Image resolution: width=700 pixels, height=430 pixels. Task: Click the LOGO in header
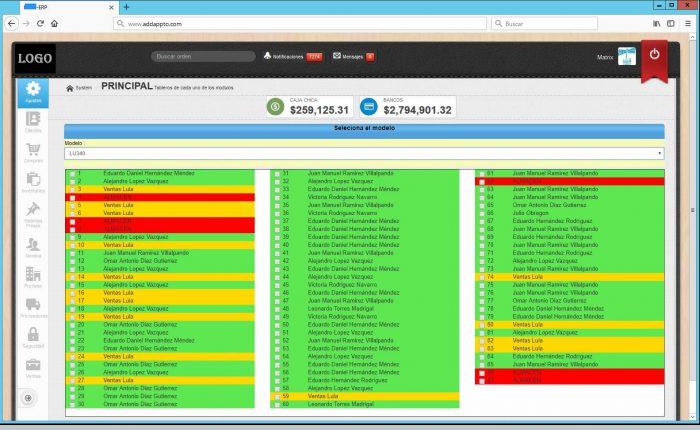(x=35, y=59)
